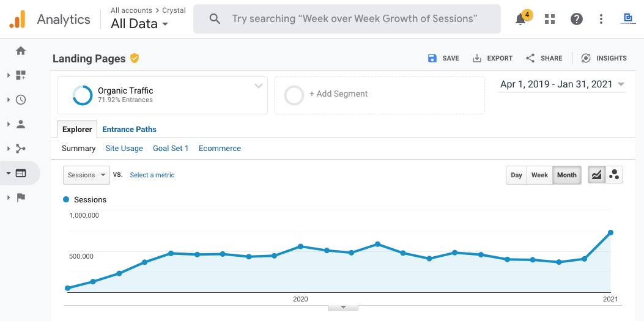Set graph interval to Week

539,175
